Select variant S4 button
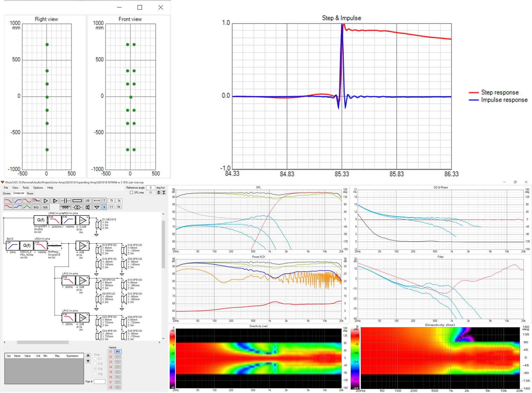The image size is (532, 393). tap(110, 367)
